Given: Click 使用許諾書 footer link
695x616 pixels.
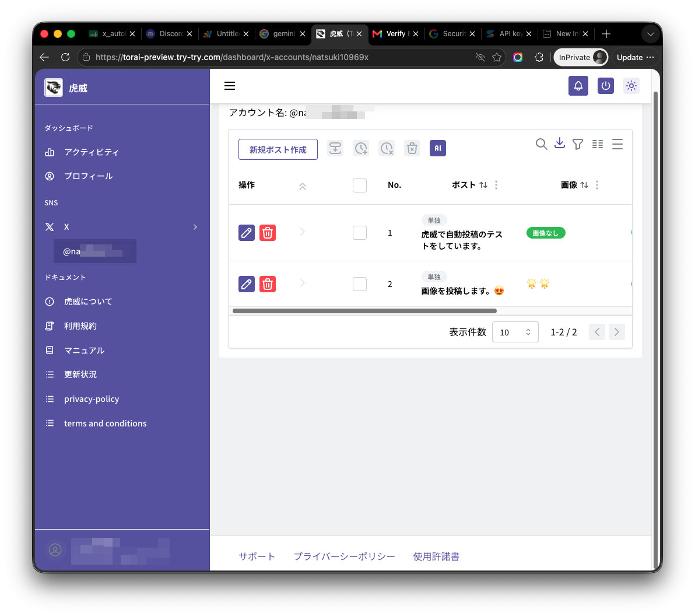Looking at the screenshot, I should 436,556.
